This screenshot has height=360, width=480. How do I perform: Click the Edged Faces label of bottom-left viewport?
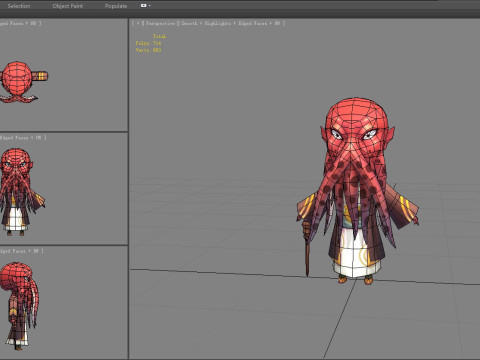pyautogui.click(x=13, y=251)
